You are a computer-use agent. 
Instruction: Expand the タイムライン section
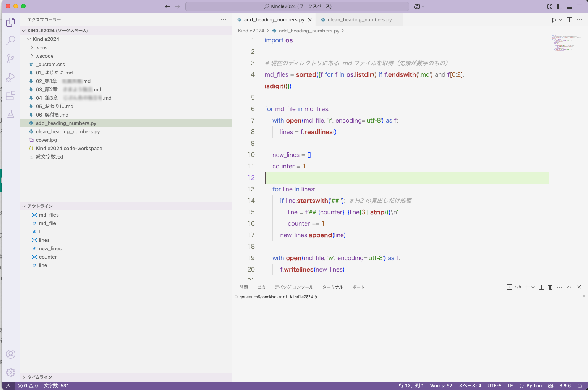(x=126, y=377)
